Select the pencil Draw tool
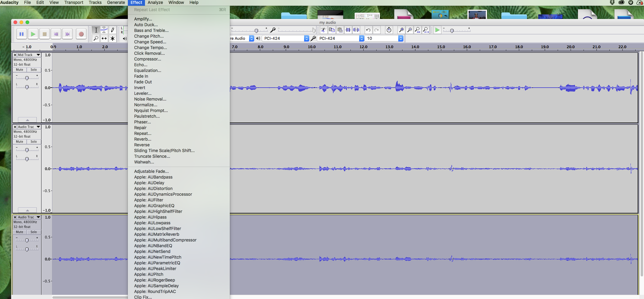Viewport: 644px width, 299px height. pyautogui.click(x=112, y=30)
